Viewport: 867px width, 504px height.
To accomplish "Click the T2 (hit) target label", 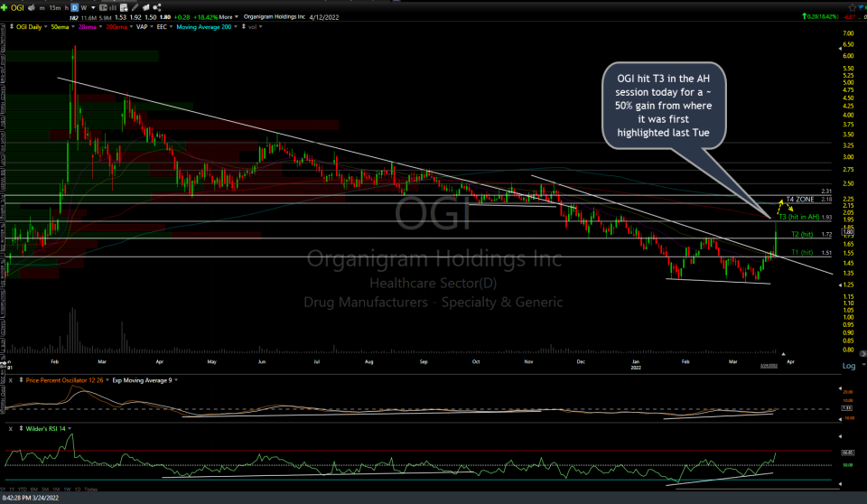I will 802,235.
